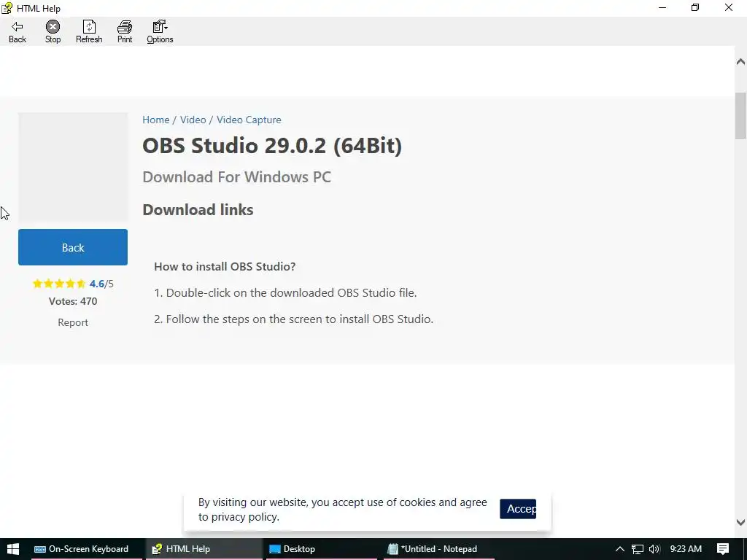Click 'Votes: 470' text
This screenshot has width=747, height=560.
pyautogui.click(x=73, y=301)
